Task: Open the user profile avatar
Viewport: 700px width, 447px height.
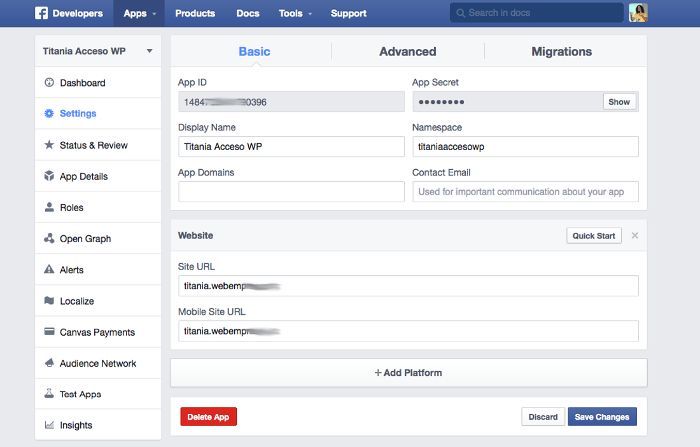Action: click(638, 13)
